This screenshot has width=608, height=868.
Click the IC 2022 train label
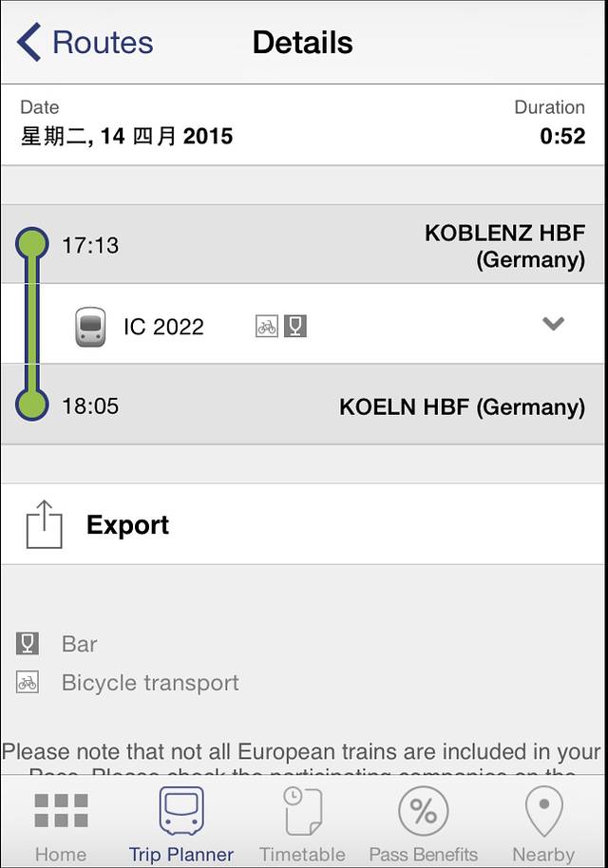[x=163, y=327]
